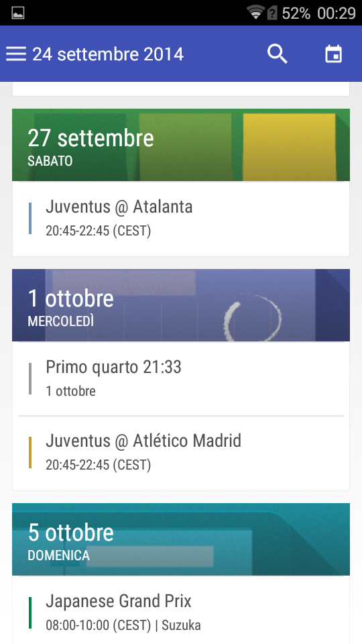Select the 5 ottobre Domenica header

[181, 539]
